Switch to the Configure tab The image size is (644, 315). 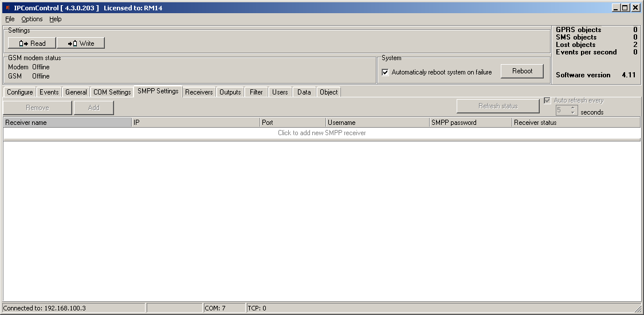pyautogui.click(x=20, y=92)
